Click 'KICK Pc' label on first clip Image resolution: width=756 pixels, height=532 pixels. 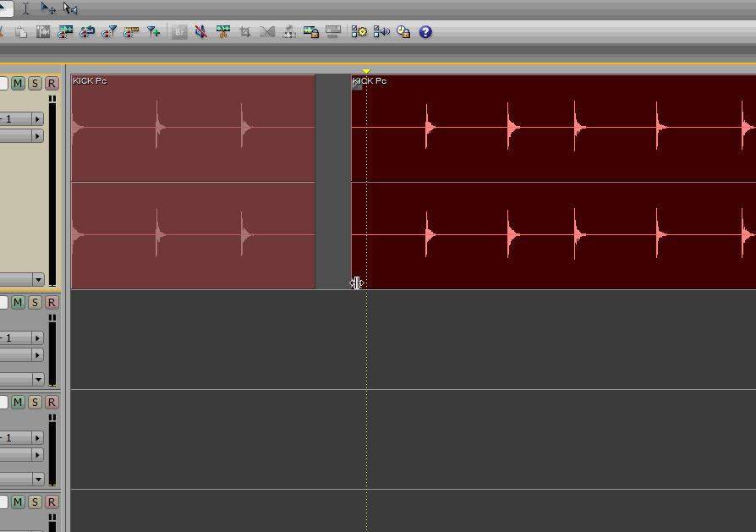pyautogui.click(x=90, y=81)
